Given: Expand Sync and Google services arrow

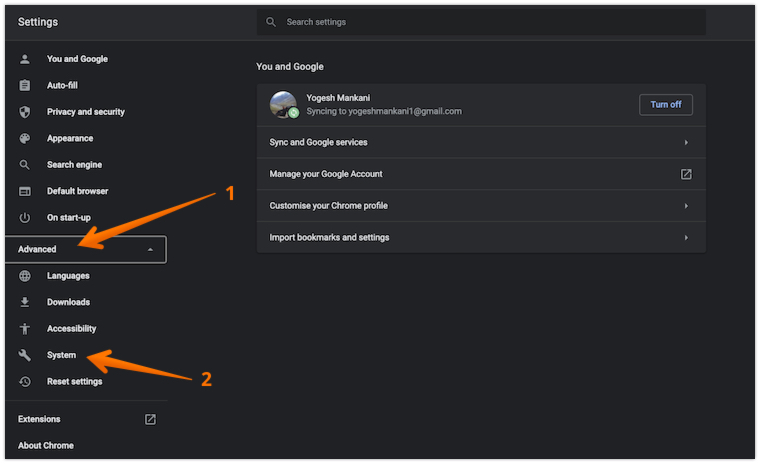Looking at the screenshot, I should click(686, 143).
